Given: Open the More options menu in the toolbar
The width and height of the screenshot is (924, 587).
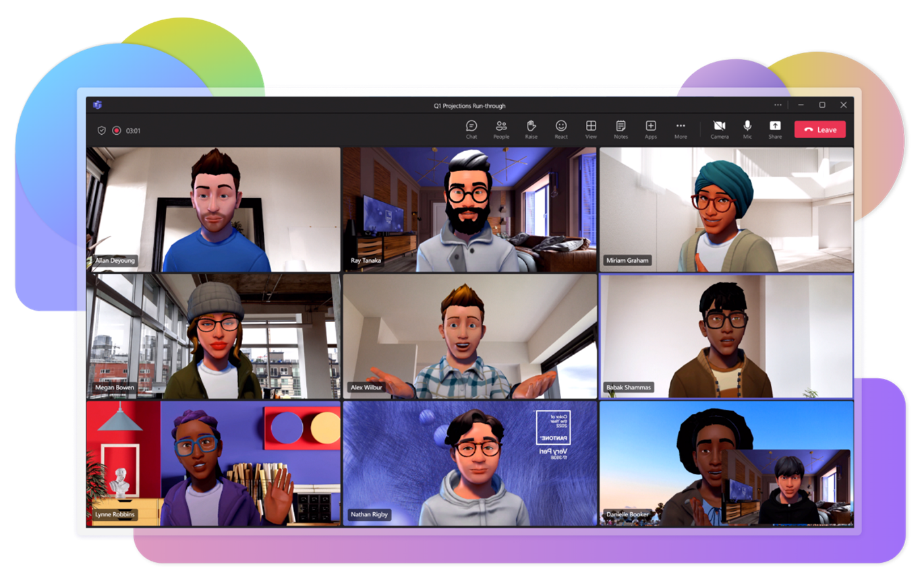Looking at the screenshot, I should [681, 129].
